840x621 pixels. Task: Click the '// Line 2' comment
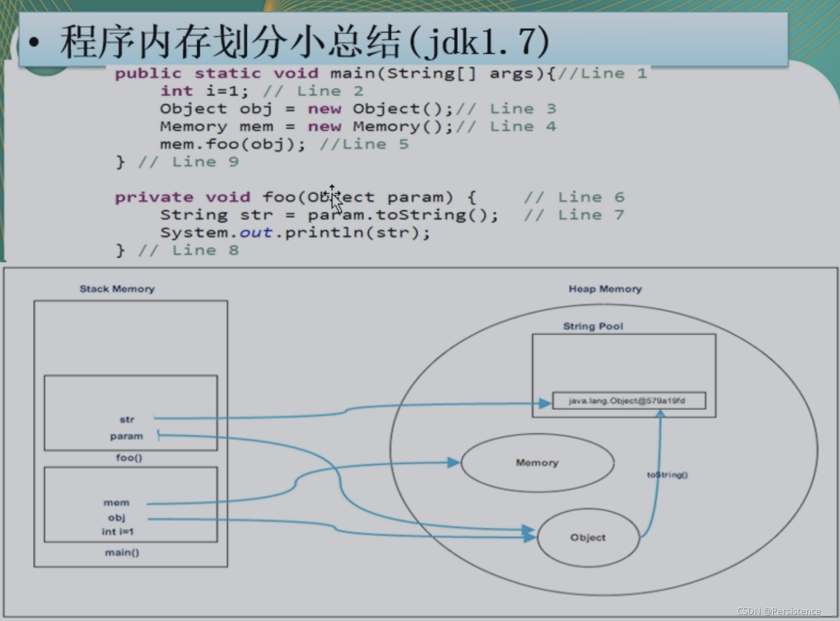pyautogui.click(x=313, y=91)
